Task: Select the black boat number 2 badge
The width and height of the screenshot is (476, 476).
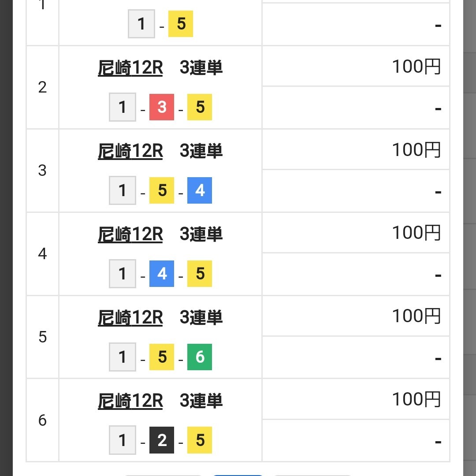Action: (162, 440)
